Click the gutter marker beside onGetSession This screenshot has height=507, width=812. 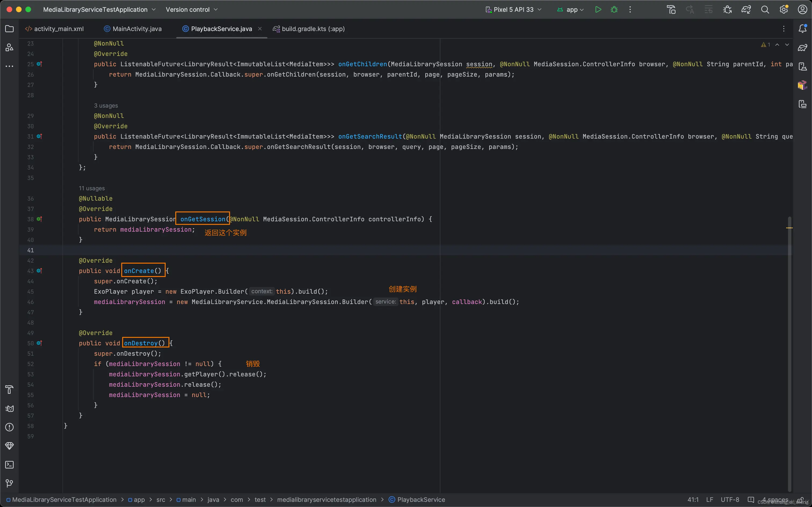[39, 219]
